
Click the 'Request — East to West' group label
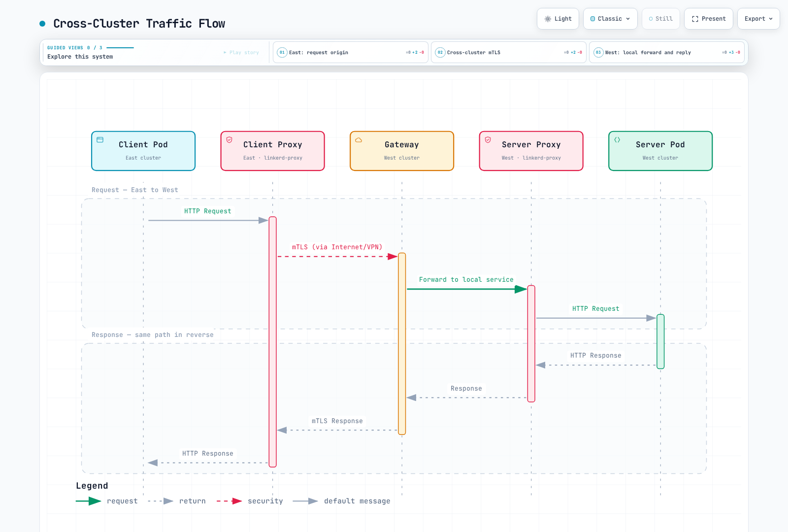click(135, 190)
